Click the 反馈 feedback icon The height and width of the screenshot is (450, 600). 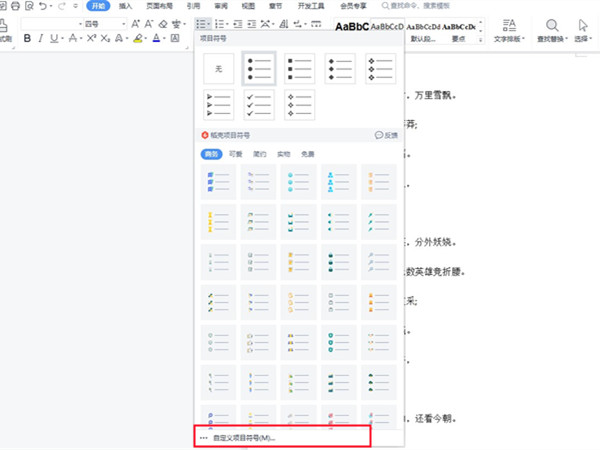tap(386, 134)
